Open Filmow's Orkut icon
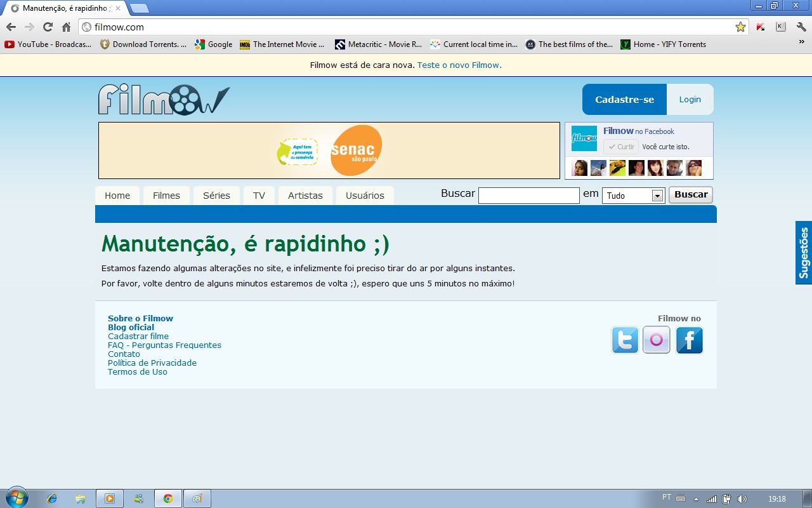The height and width of the screenshot is (508, 812). (x=657, y=340)
